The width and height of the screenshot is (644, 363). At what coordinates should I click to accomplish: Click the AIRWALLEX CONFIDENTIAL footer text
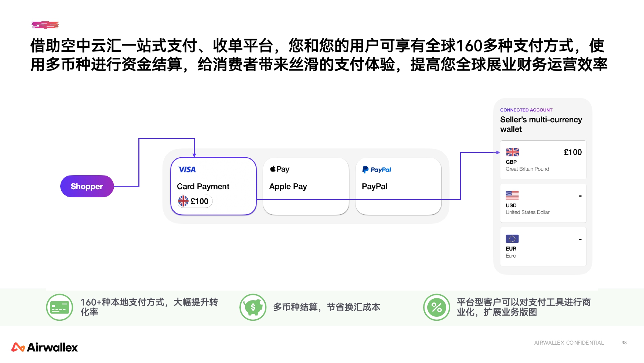[x=569, y=343]
